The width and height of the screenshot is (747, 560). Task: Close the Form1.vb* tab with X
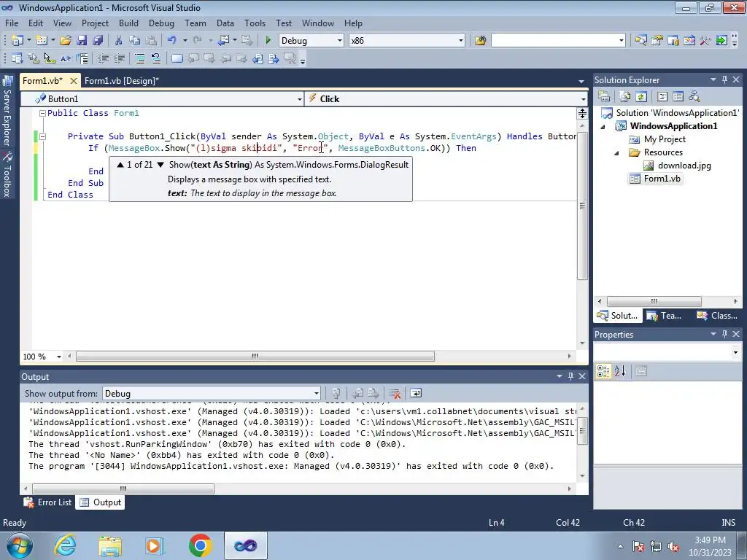[x=74, y=81]
